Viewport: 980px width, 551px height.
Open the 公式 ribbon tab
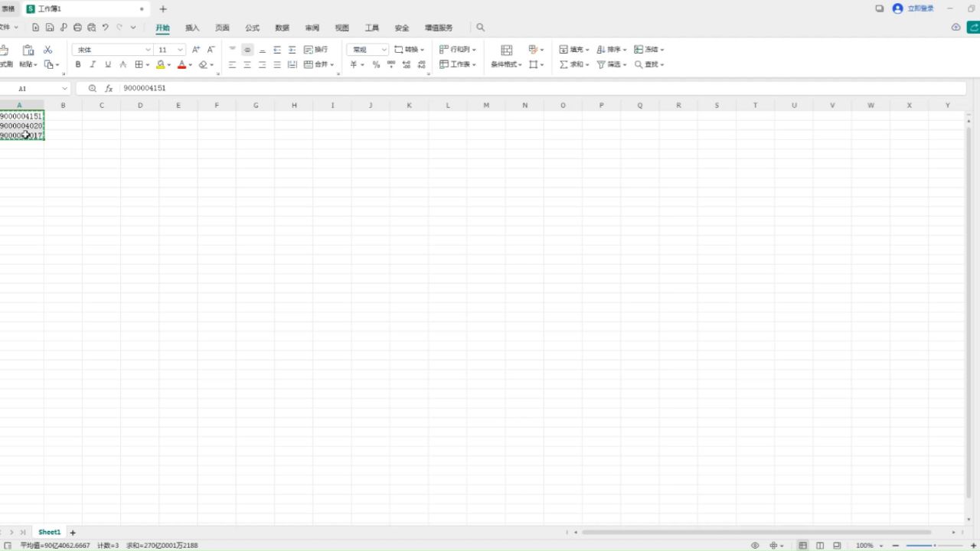pyautogui.click(x=252, y=28)
